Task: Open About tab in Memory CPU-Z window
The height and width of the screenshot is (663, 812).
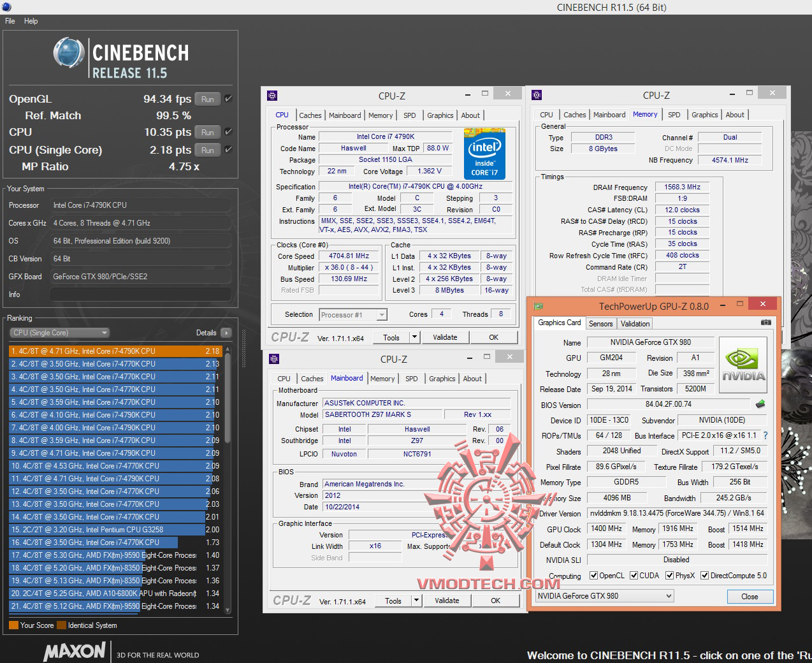Action: tap(735, 115)
